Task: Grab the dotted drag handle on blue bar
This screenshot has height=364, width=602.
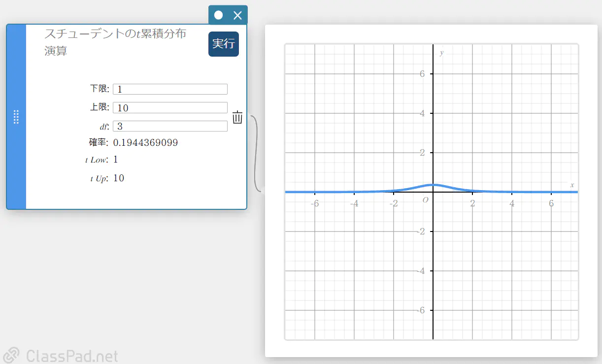Action: [16, 117]
